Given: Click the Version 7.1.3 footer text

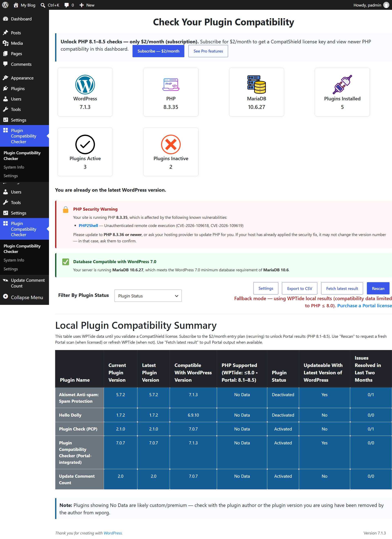Looking at the screenshot, I should [374, 533].
